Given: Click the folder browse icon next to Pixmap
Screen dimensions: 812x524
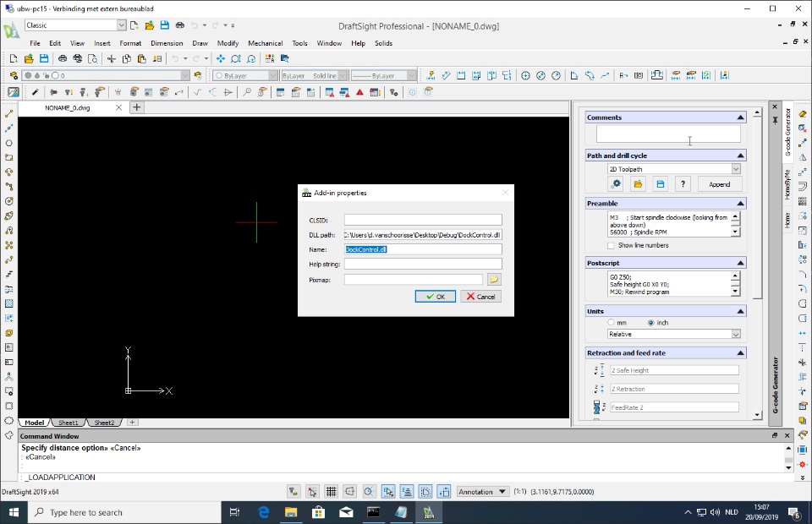Looking at the screenshot, I should [x=494, y=280].
